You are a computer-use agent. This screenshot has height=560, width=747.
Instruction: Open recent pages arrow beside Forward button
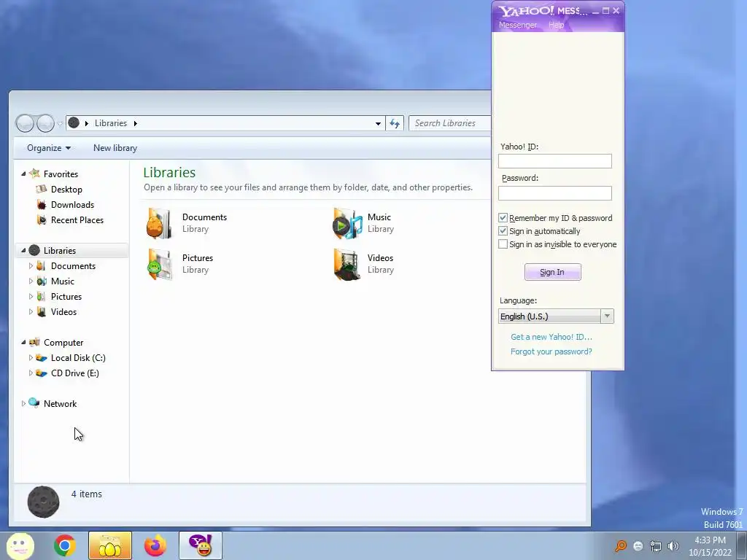pos(60,124)
